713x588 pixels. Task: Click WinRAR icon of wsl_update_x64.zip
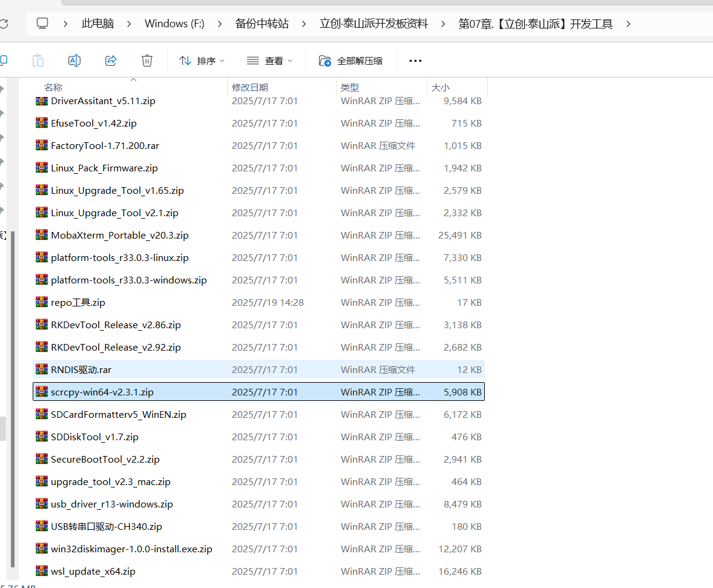click(41, 570)
